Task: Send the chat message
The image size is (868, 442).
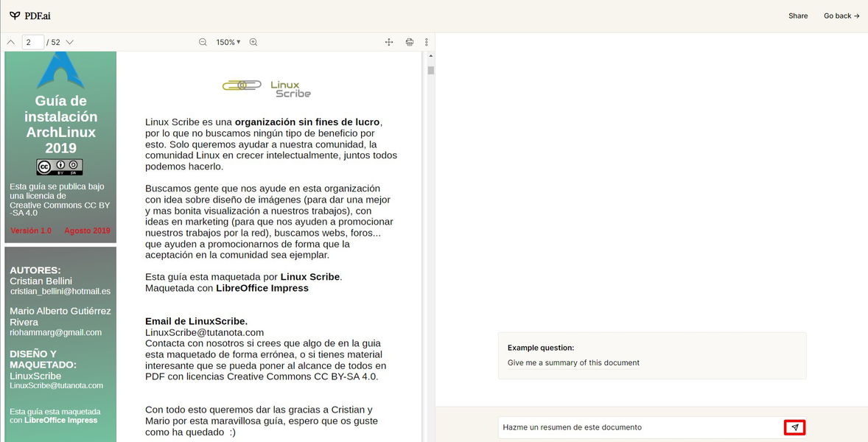Action: pyautogui.click(x=795, y=427)
